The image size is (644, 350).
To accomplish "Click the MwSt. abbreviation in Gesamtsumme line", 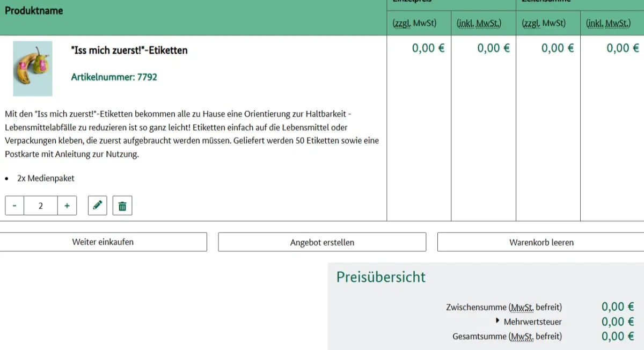I will click(x=522, y=337).
